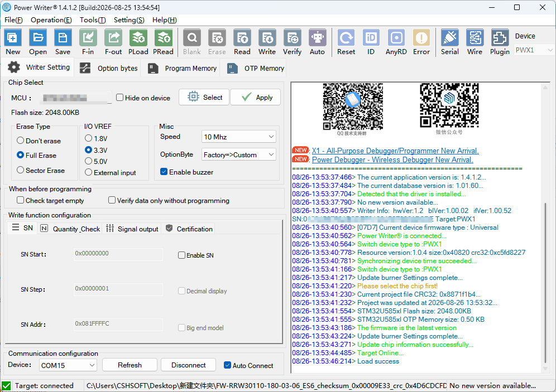Open the Help menu

click(x=165, y=20)
